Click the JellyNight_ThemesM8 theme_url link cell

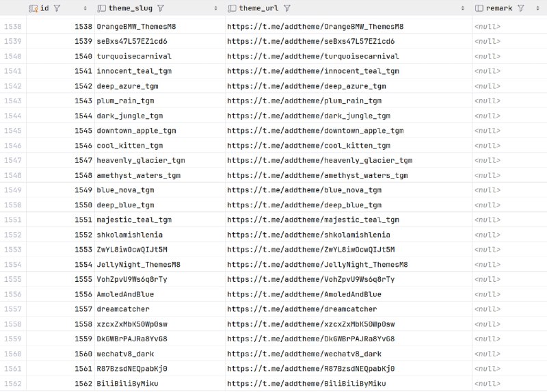click(317, 265)
